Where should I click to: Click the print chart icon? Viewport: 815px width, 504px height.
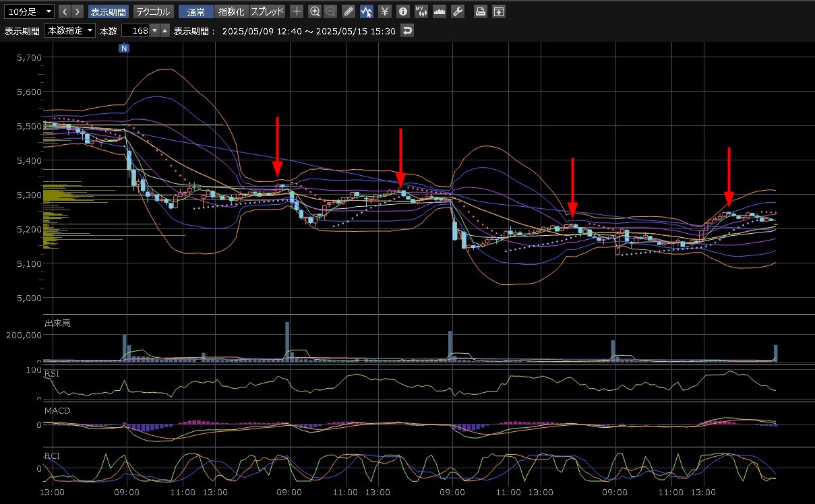[x=480, y=11]
